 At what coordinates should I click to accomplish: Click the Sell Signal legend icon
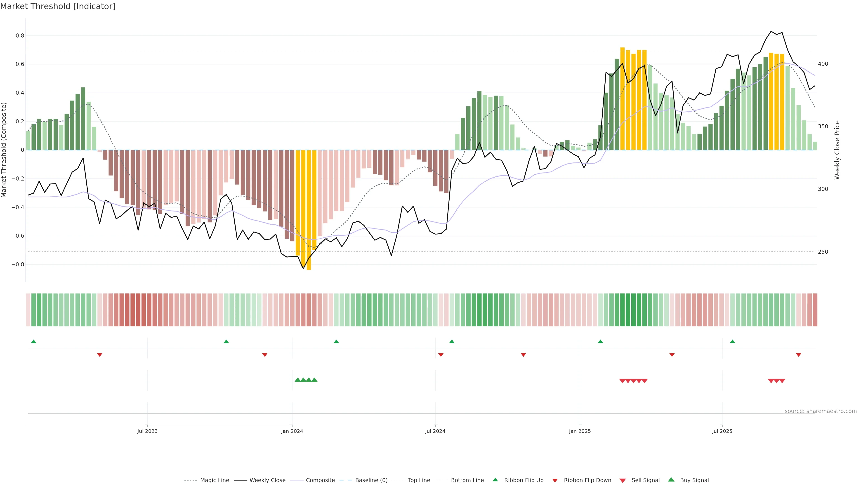pyautogui.click(x=623, y=480)
